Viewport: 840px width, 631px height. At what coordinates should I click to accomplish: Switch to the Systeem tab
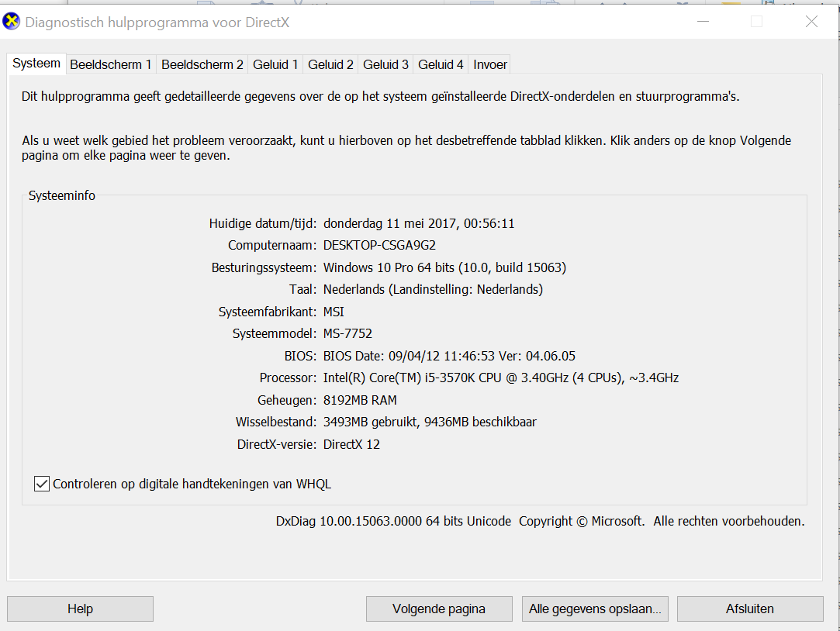point(36,63)
